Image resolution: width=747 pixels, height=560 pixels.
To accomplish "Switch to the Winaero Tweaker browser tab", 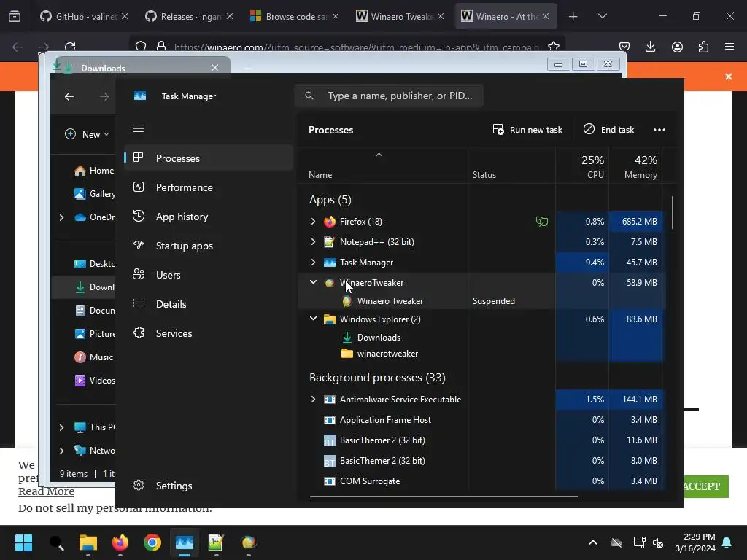I will tap(399, 16).
